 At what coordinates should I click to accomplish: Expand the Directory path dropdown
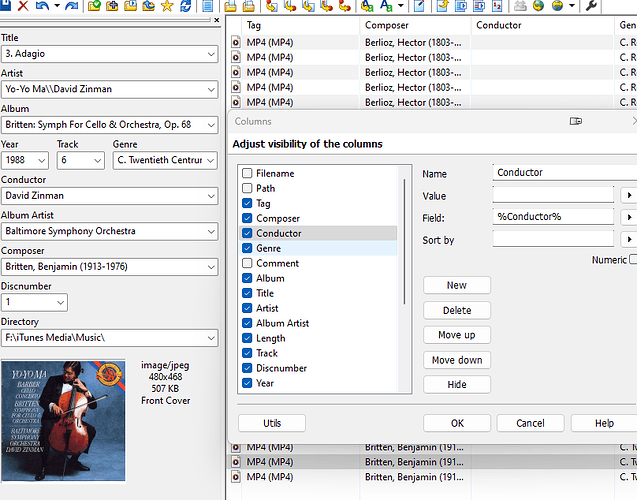click(x=211, y=338)
